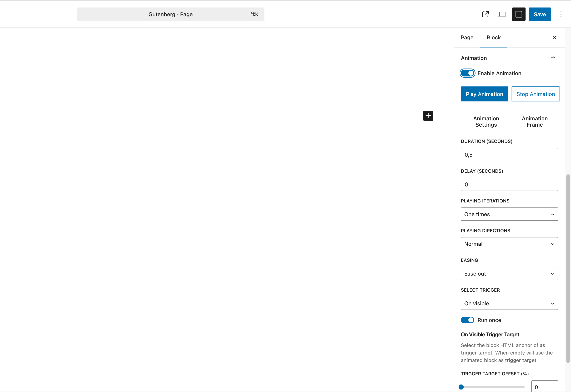Click the black Add block plus icon

pyautogui.click(x=428, y=116)
